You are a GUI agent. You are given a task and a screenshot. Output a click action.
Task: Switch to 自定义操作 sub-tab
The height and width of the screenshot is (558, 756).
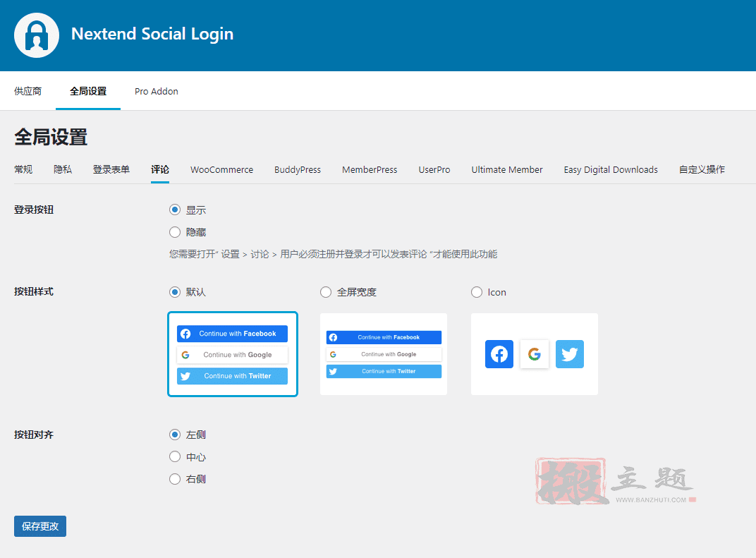coord(702,169)
